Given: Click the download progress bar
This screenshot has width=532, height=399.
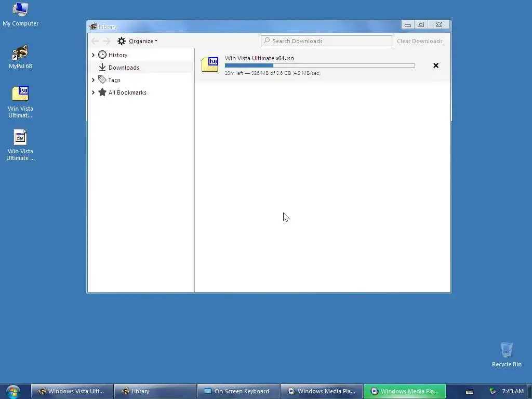Looking at the screenshot, I should tap(320, 65).
